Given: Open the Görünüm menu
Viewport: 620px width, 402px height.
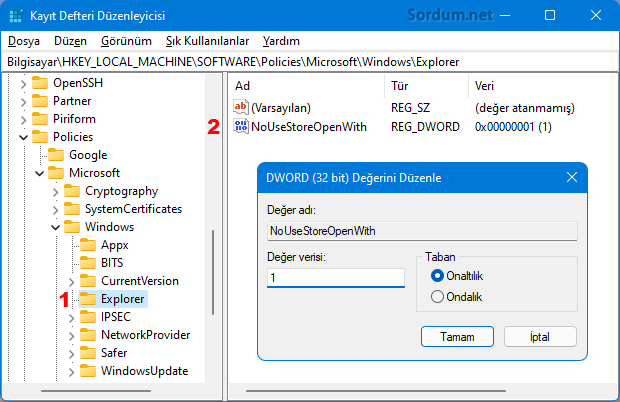Looking at the screenshot, I should click(126, 41).
